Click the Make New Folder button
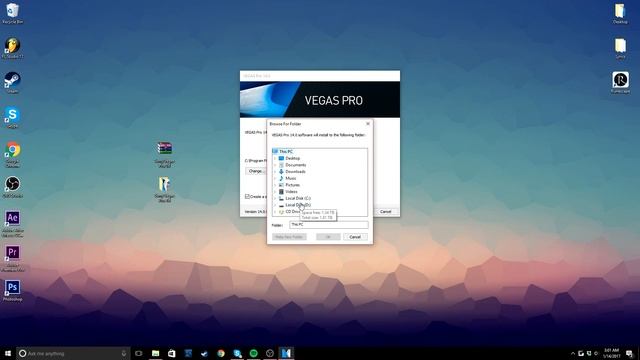 click(x=289, y=237)
